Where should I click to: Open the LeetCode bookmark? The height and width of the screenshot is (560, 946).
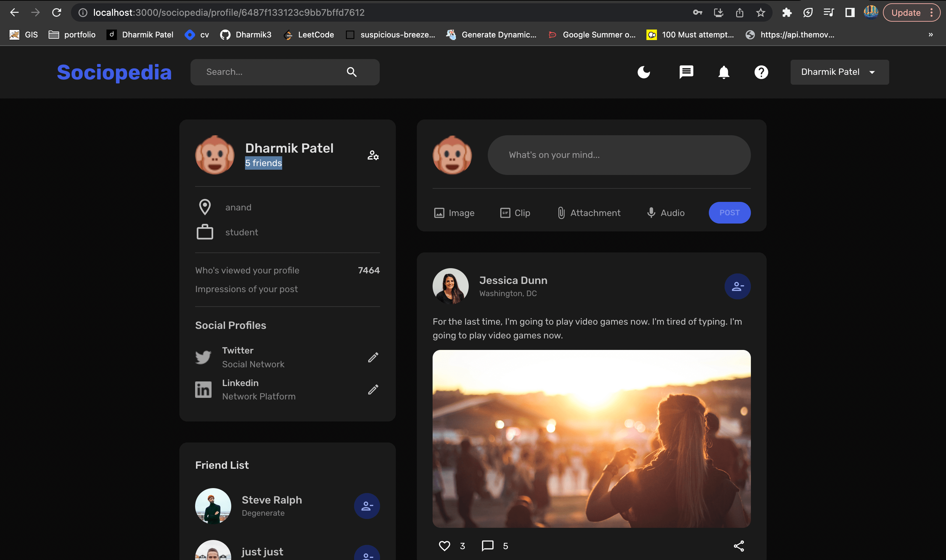[309, 35]
